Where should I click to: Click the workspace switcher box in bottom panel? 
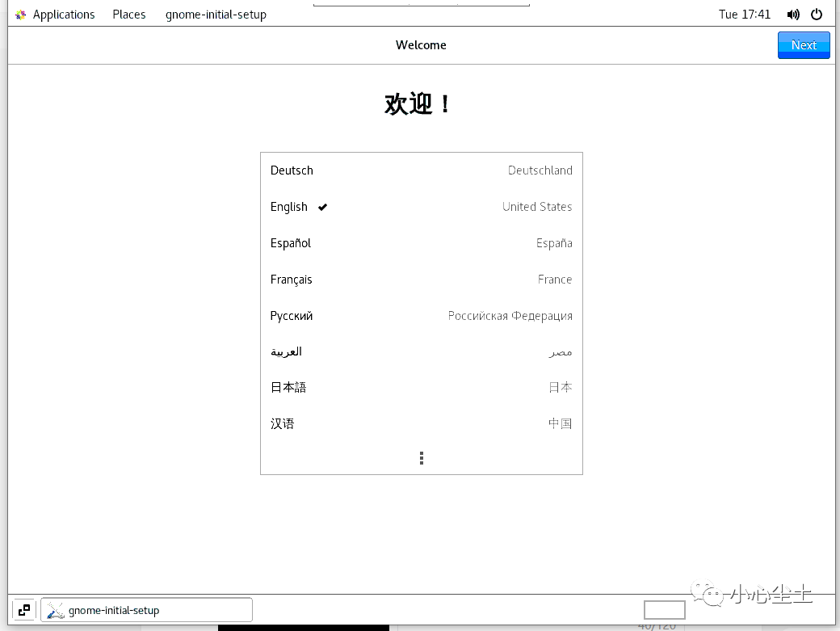[x=664, y=609]
